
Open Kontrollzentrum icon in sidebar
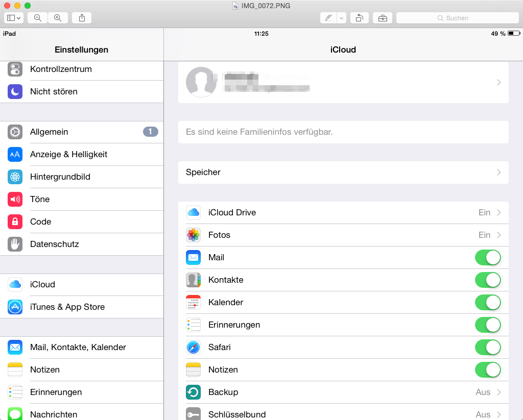point(15,69)
